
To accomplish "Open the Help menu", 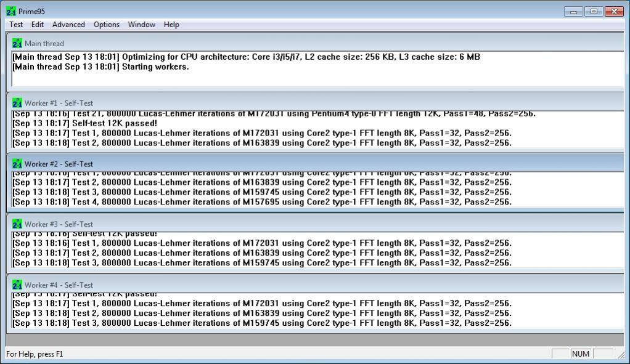I will click(x=171, y=25).
